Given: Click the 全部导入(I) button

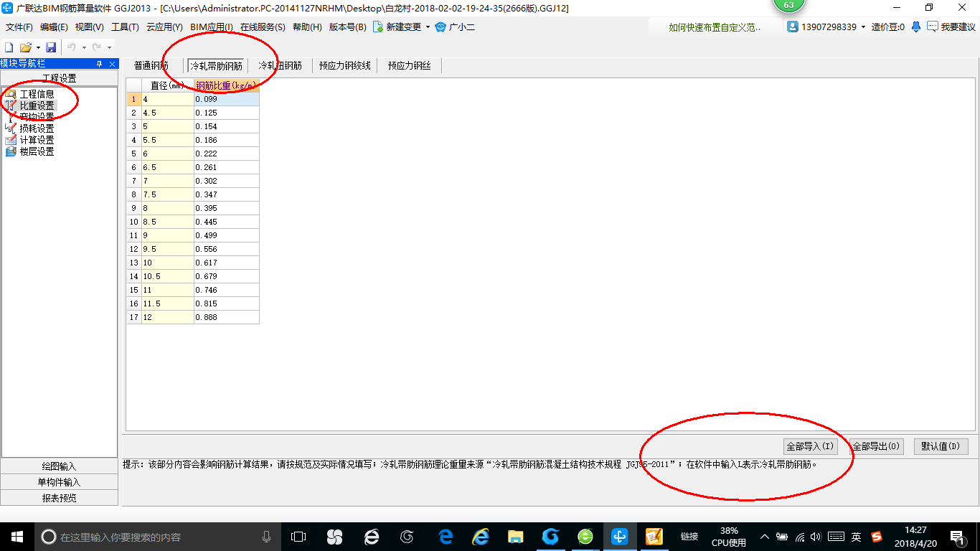Looking at the screenshot, I should 810,446.
